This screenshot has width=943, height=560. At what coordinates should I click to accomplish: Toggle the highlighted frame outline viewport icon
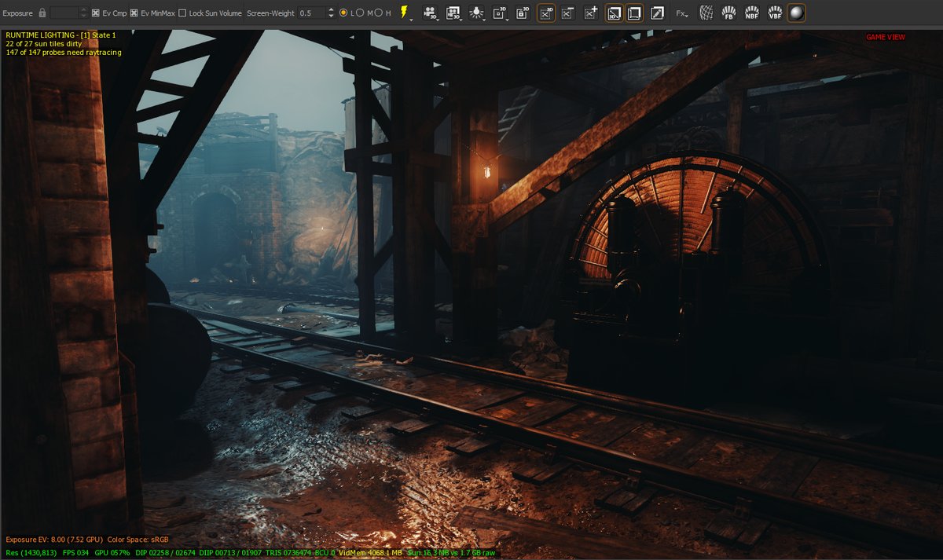coord(634,13)
